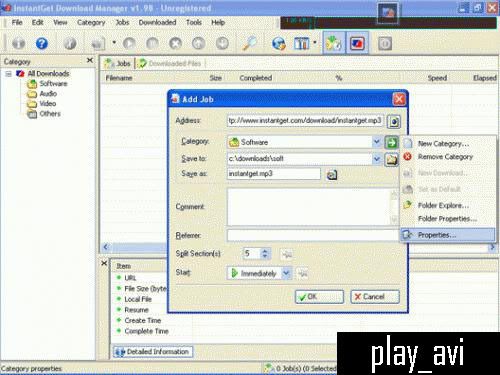
Task: Click the green arrow category menu button
Action: click(392, 142)
